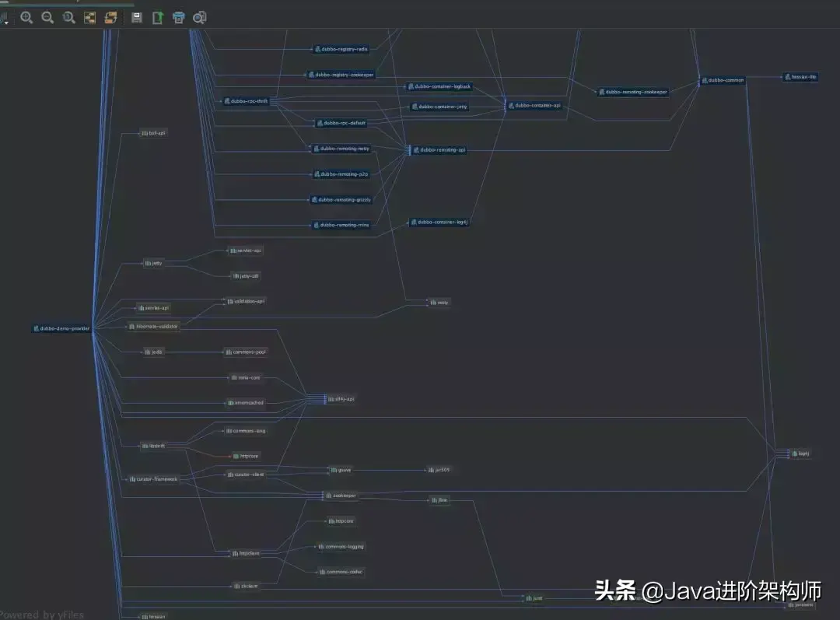The image size is (840, 620).
Task: Click the Print diagram icon
Action: coord(178,18)
